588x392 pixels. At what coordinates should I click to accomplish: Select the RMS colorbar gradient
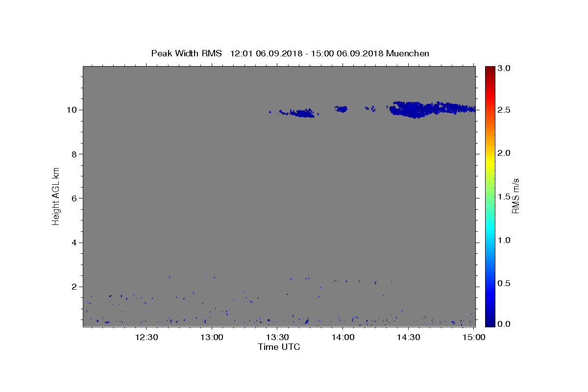coord(490,196)
